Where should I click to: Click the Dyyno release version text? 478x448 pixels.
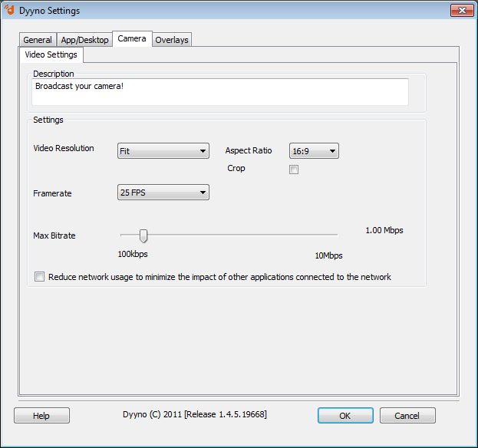(x=195, y=414)
